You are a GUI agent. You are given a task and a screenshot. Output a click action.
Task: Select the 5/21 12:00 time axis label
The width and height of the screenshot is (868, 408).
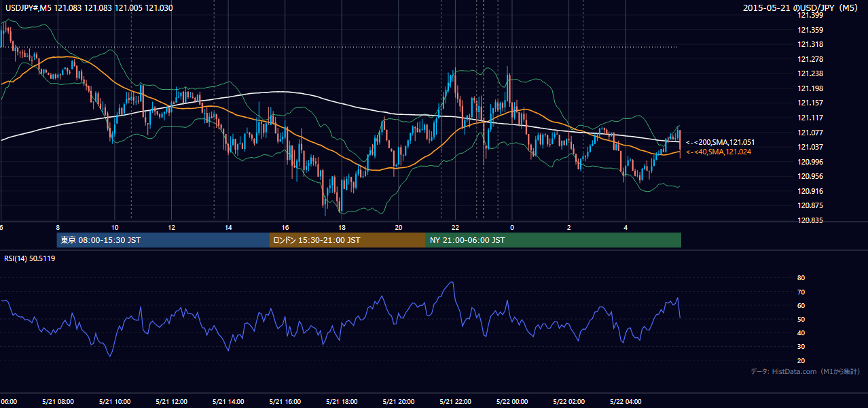coord(171,402)
